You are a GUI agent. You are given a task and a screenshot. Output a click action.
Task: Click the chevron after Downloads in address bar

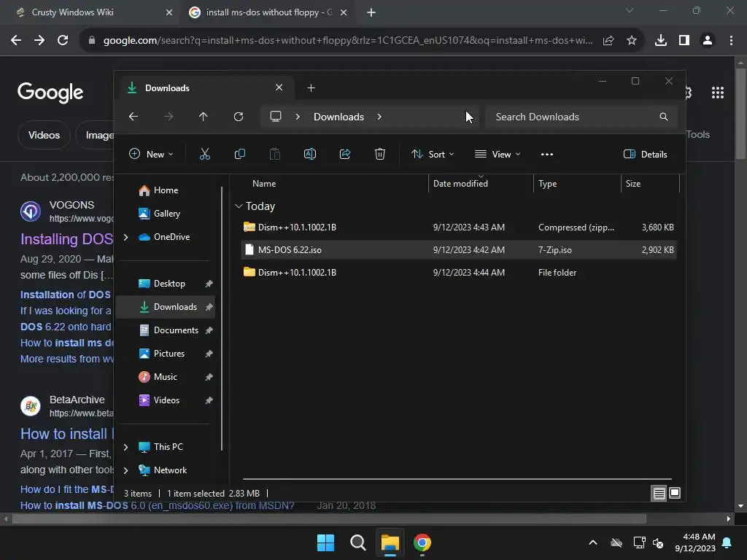pyautogui.click(x=379, y=117)
